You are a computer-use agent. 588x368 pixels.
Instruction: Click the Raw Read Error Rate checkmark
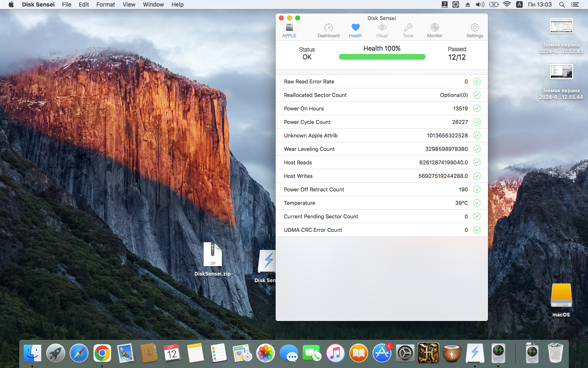click(x=477, y=81)
